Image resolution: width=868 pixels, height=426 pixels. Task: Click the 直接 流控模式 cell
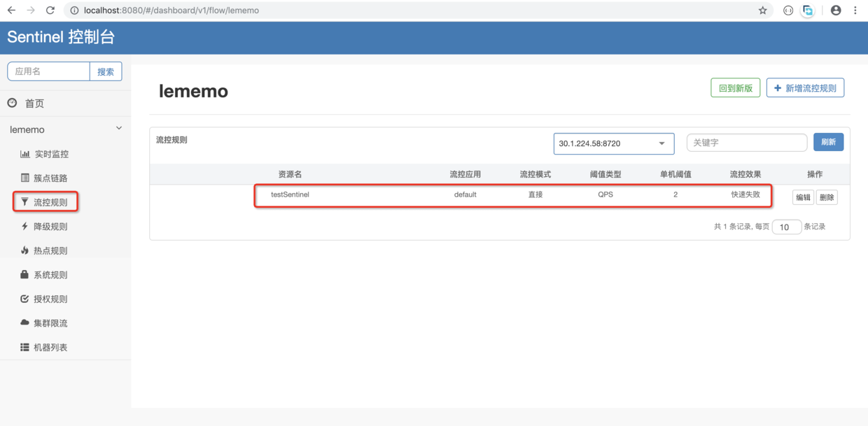pyautogui.click(x=535, y=194)
